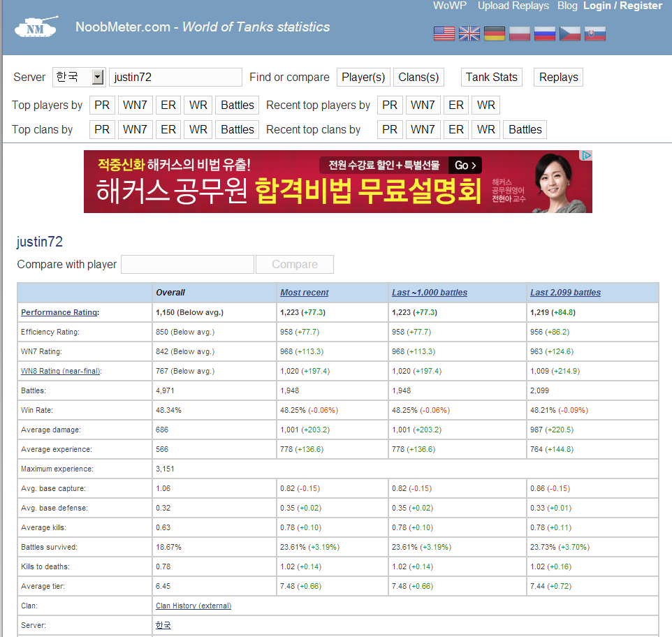The width and height of the screenshot is (672, 637).
Task: Choose the Slovak flag language
Action: [x=595, y=34]
